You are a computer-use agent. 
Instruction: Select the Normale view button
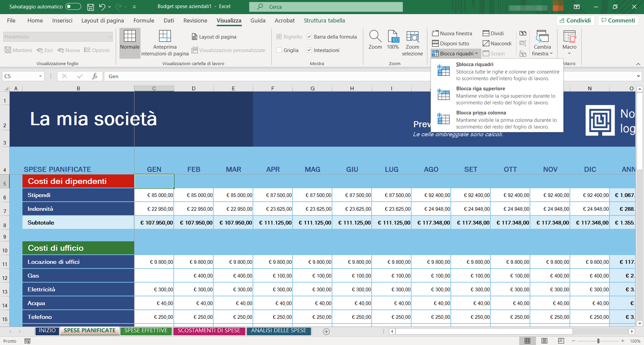pos(130,40)
